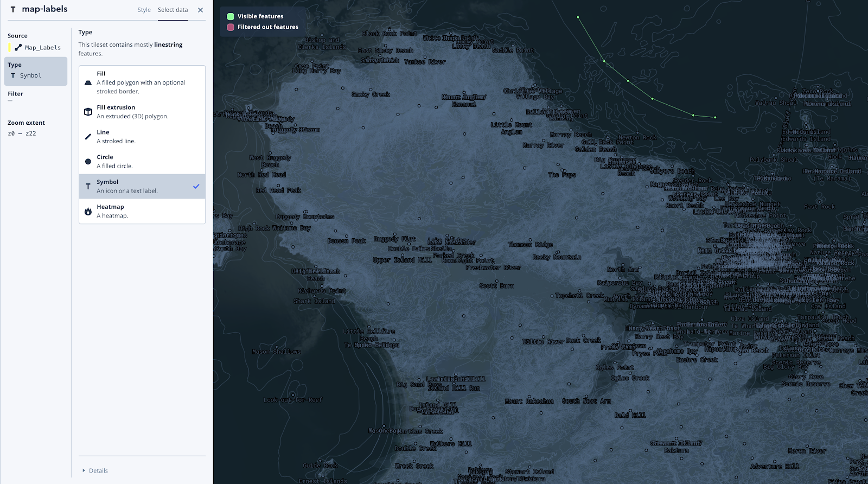Click the Black Rock Point map label
The width and height of the screenshot is (868, 484).
[x=390, y=34]
